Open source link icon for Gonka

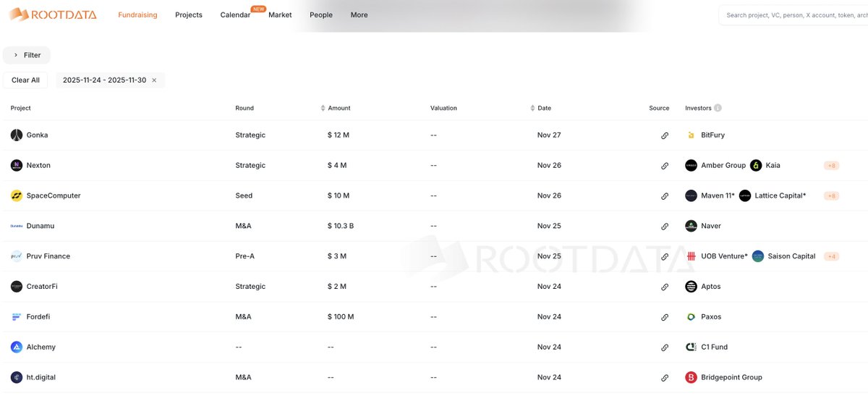665,135
